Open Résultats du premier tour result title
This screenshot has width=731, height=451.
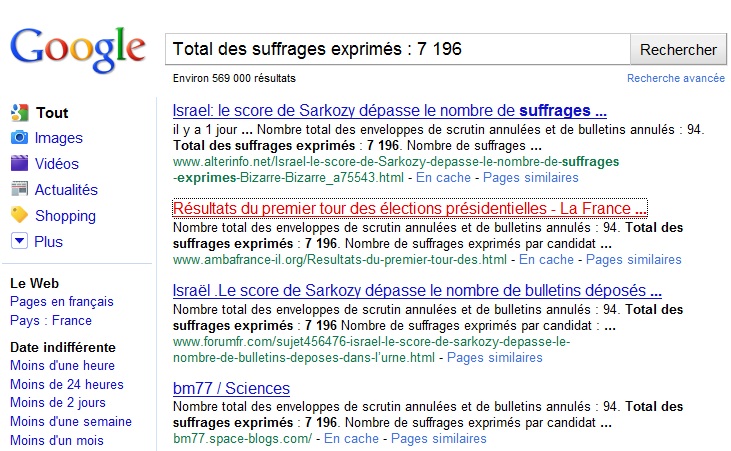[x=410, y=208]
